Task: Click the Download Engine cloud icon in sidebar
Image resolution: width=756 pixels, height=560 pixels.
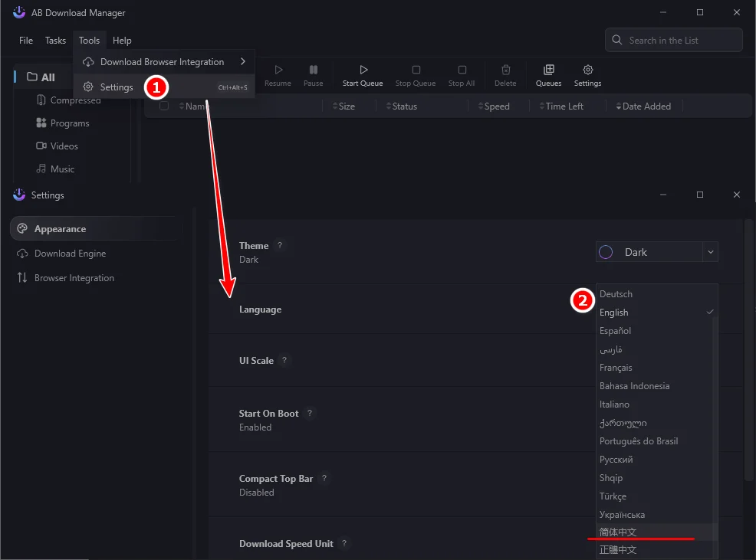Action: tap(22, 254)
